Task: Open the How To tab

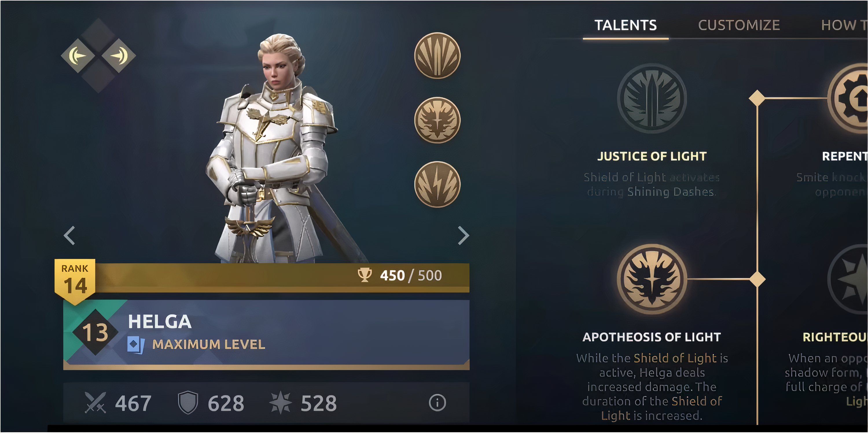Action: [x=844, y=25]
